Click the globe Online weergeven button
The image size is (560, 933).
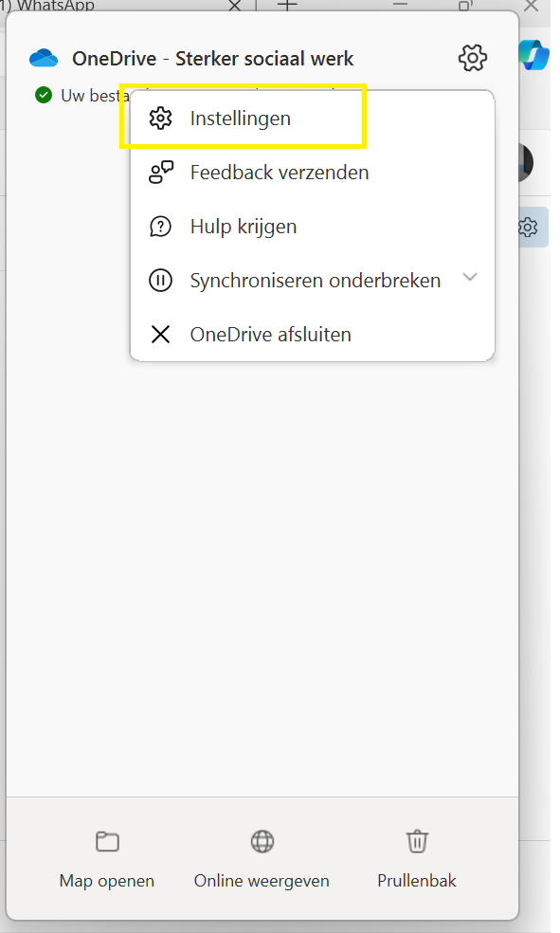262,859
